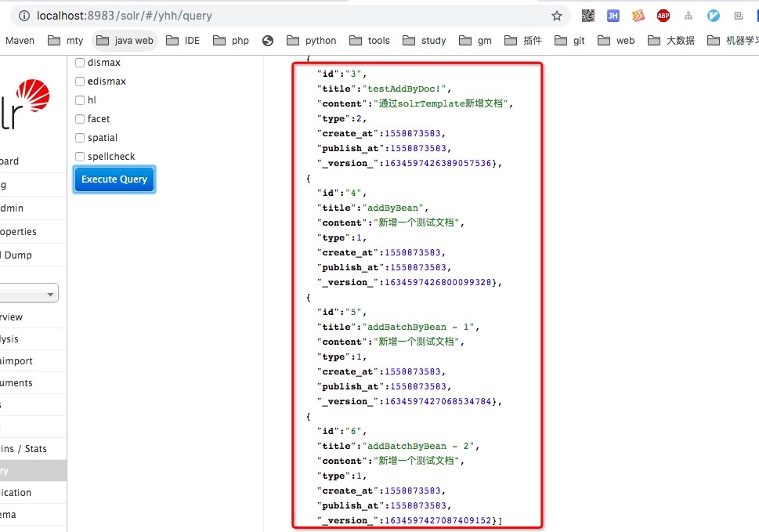Tick the hl highlighting checkbox
This screenshot has width=759, height=532.
80,100
